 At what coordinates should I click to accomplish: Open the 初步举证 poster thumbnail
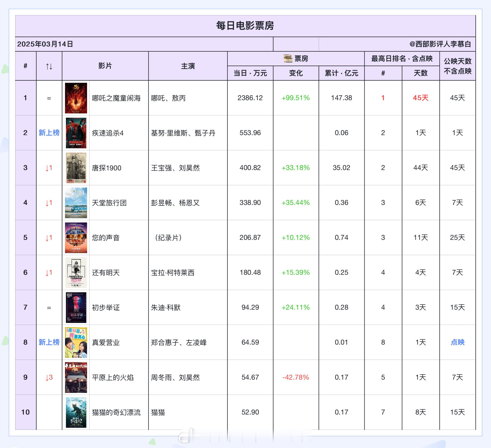(76, 307)
